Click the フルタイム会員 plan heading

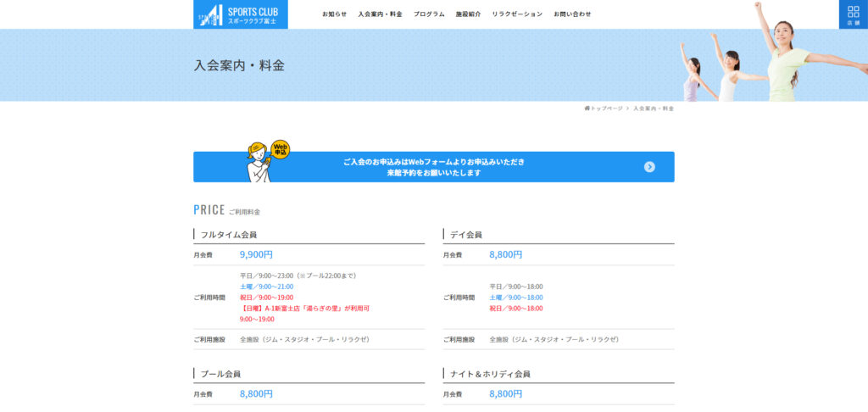coord(228,235)
